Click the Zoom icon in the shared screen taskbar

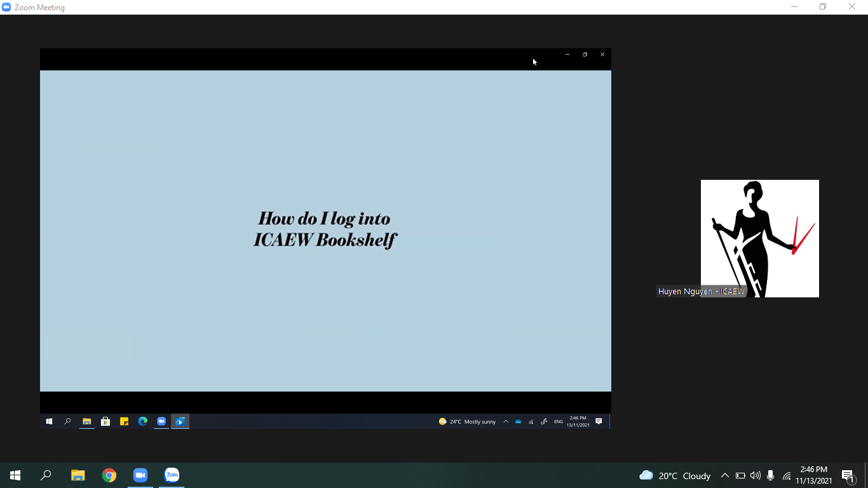pyautogui.click(x=161, y=421)
